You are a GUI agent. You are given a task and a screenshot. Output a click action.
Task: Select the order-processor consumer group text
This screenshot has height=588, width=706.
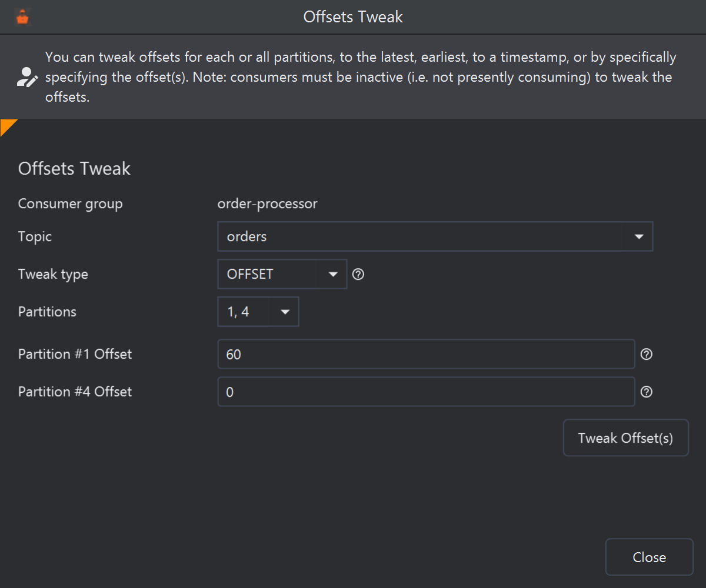[268, 204]
